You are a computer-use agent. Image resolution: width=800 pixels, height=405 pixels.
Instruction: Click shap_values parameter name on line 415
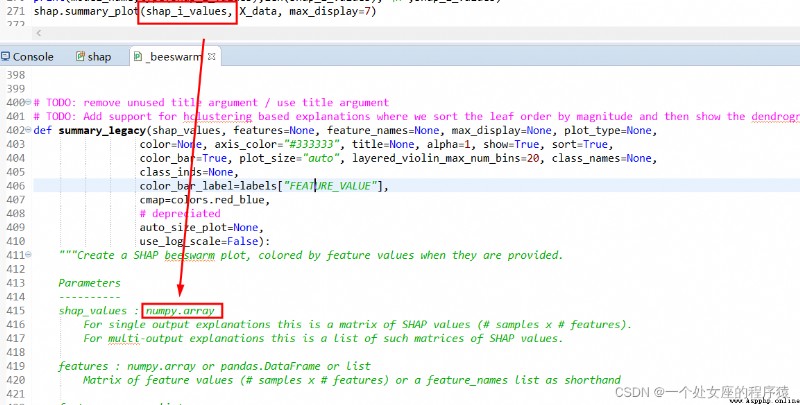click(x=93, y=311)
